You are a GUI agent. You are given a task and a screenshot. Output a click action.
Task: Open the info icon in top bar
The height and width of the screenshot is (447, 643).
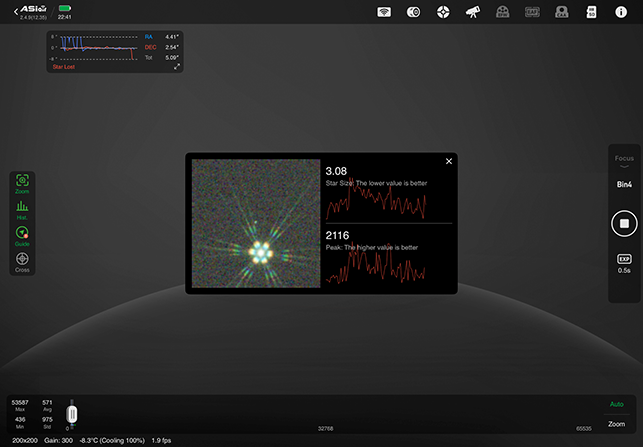(621, 12)
